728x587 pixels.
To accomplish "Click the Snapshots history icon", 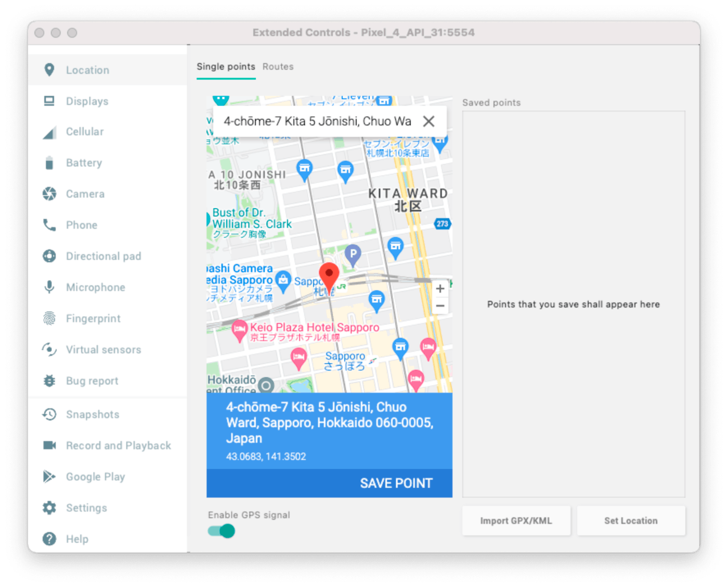I will point(49,414).
